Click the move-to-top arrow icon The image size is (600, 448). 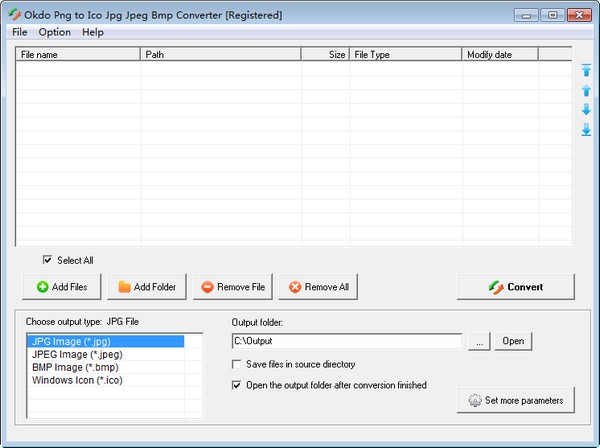coord(586,70)
